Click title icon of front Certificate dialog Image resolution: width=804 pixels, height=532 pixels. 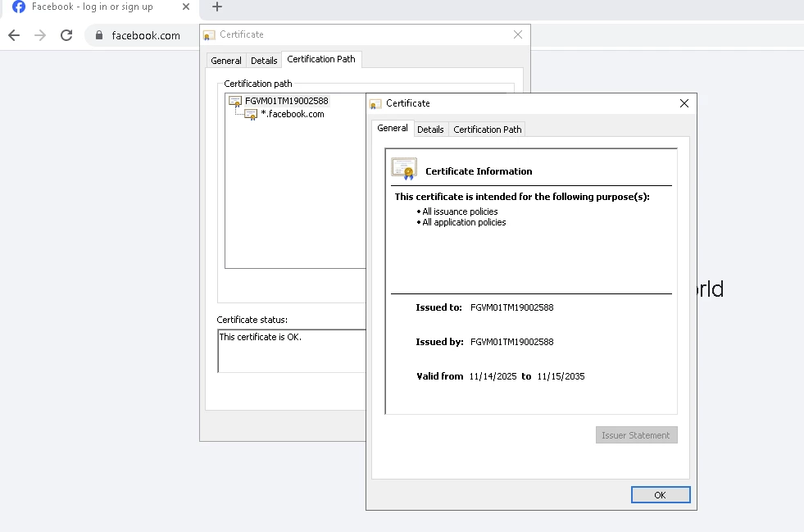point(375,104)
